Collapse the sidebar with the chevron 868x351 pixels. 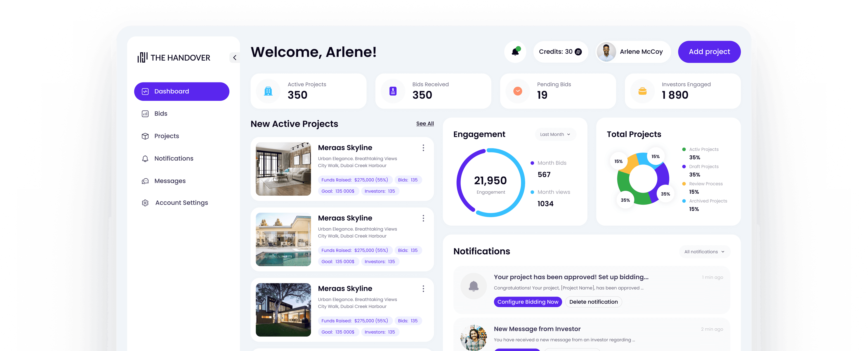click(x=235, y=57)
